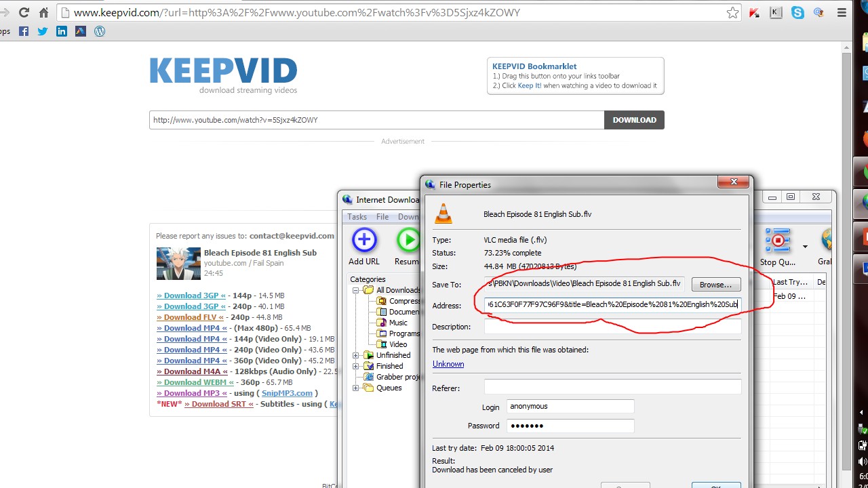Click the Browse... button beside Save To
This screenshot has height=488, width=868.
[x=715, y=285]
